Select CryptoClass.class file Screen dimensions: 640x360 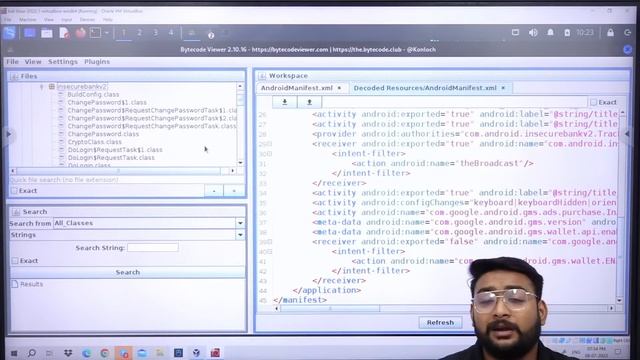pos(94,142)
